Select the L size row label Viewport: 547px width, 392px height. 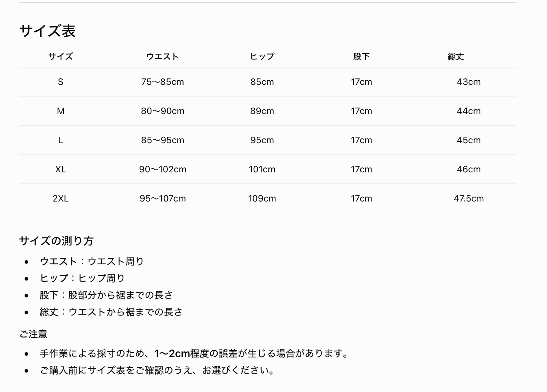click(x=61, y=140)
